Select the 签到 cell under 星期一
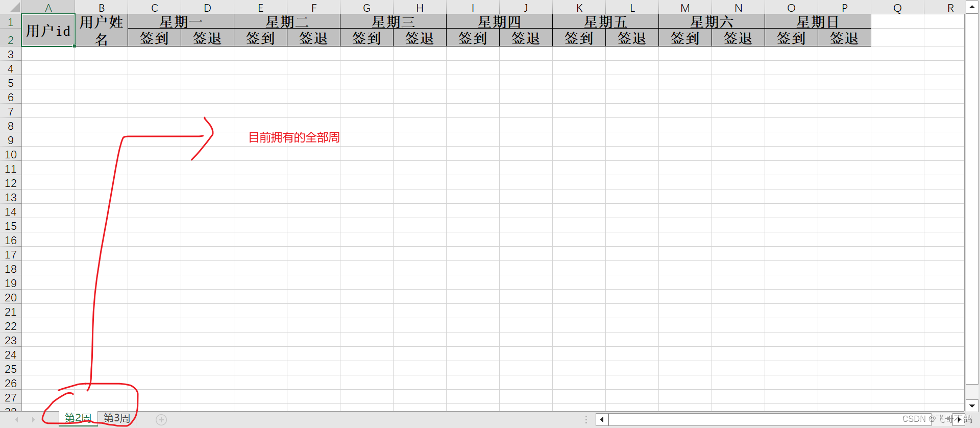This screenshot has width=980, height=428. click(155, 38)
